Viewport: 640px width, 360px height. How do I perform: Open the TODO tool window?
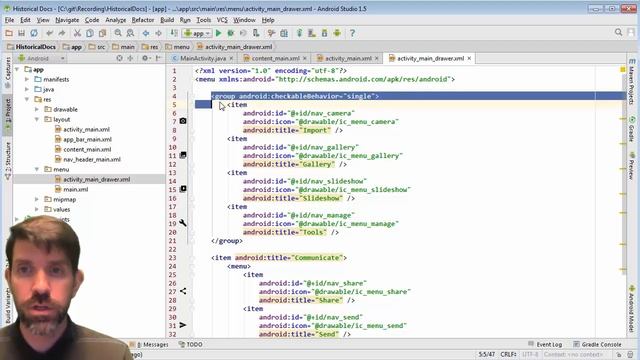(191, 344)
